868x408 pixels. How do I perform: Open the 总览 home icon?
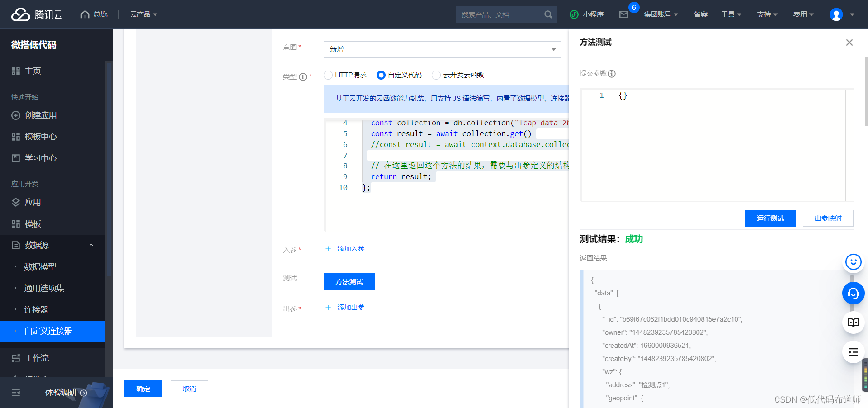(x=85, y=14)
